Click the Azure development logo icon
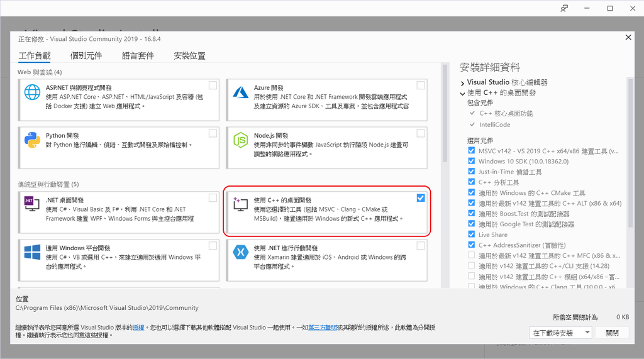Viewport: 644px width, 359px height. (241, 92)
